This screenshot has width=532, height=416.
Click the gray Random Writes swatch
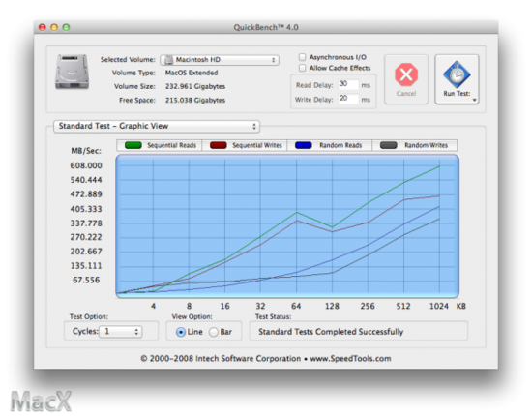point(389,145)
